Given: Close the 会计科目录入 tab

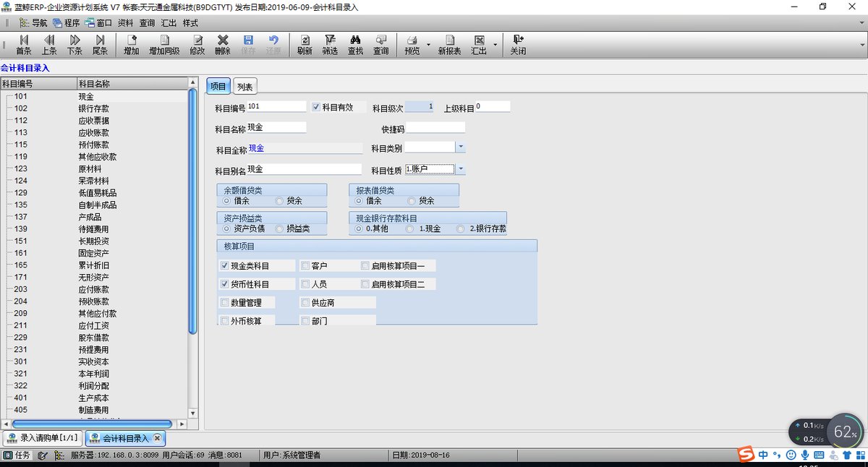Looking at the screenshot, I should coord(157,438).
